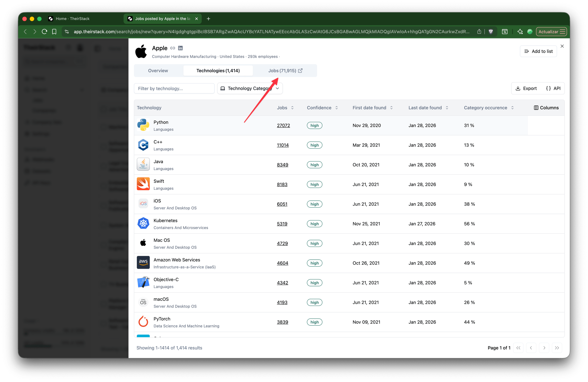Close the Apple company panel

562,46
